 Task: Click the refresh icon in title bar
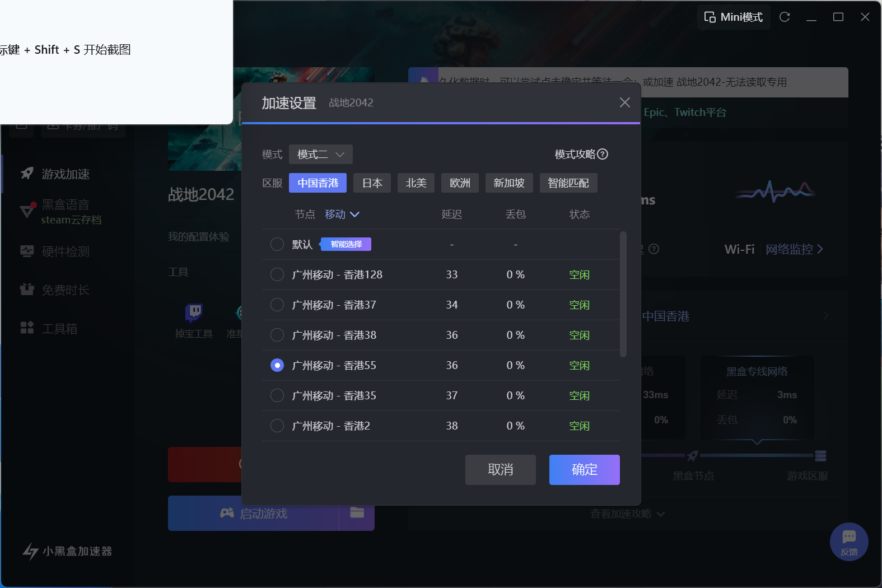(x=785, y=17)
